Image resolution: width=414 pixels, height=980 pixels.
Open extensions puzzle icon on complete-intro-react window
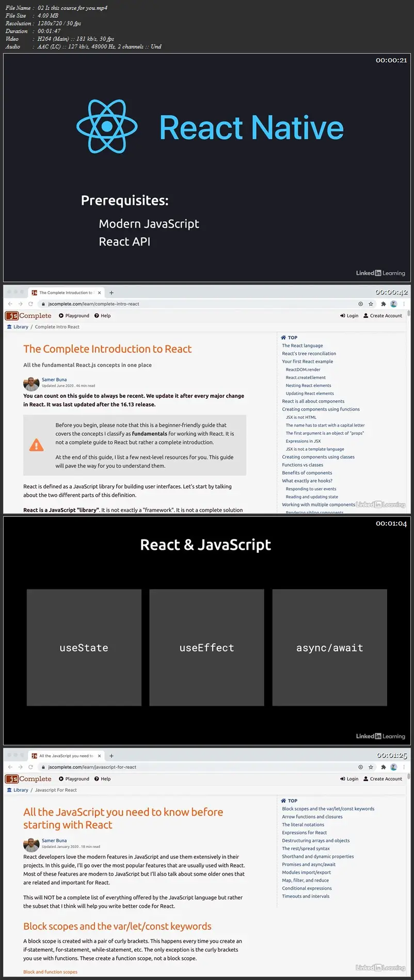pos(384,304)
